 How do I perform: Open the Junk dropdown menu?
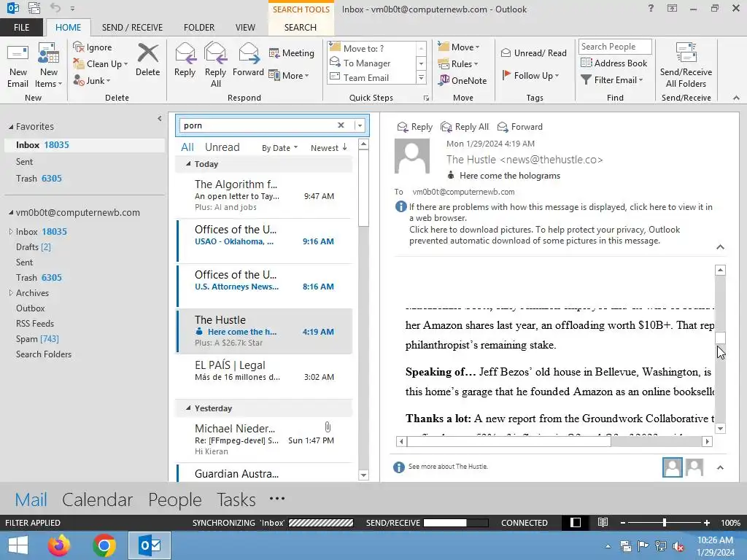click(92, 80)
